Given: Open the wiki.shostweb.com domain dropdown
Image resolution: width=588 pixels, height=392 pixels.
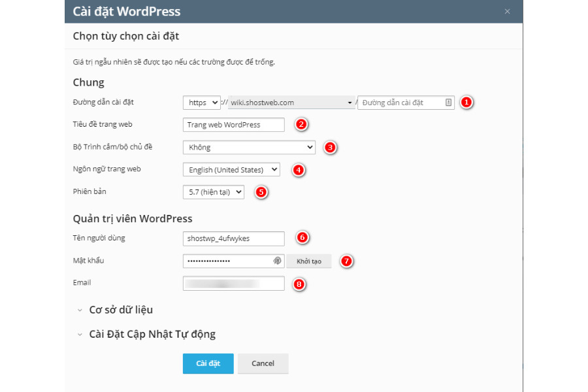Looking at the screenshot, I should [290, 103].
